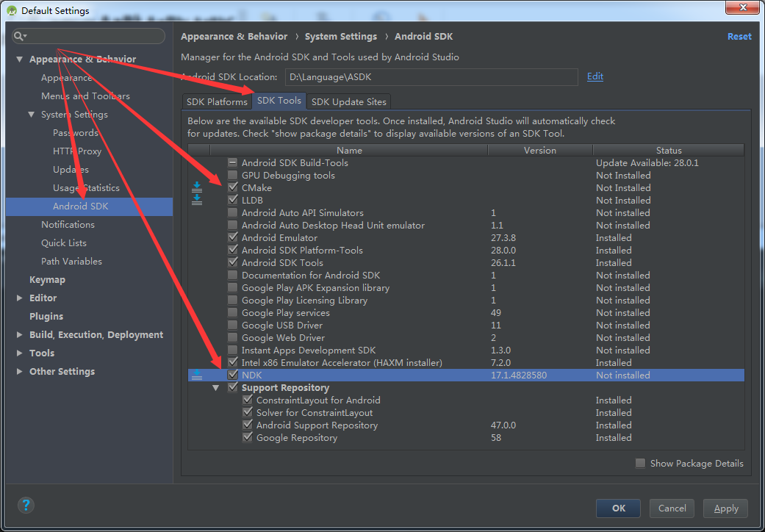Enable Show Package Details checkbox
Screen dimensions: 765x532
(641, 463)
